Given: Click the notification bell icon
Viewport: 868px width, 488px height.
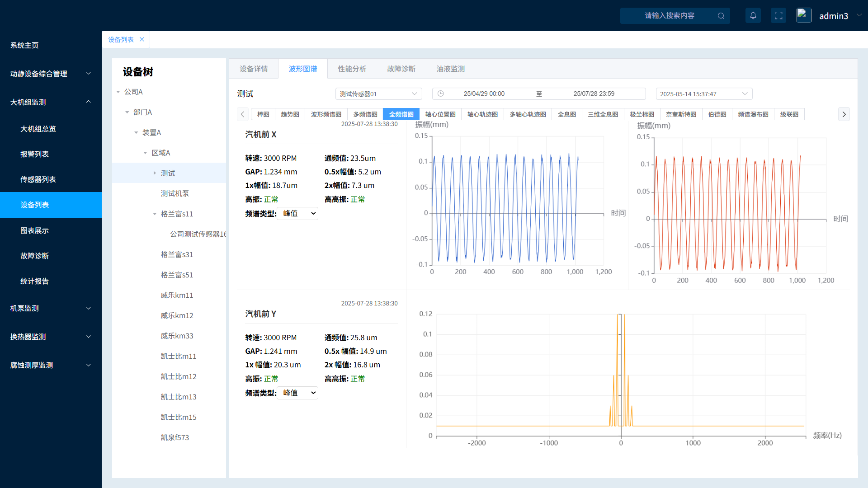Looking at the screenshot, I should tap(753, 16).
